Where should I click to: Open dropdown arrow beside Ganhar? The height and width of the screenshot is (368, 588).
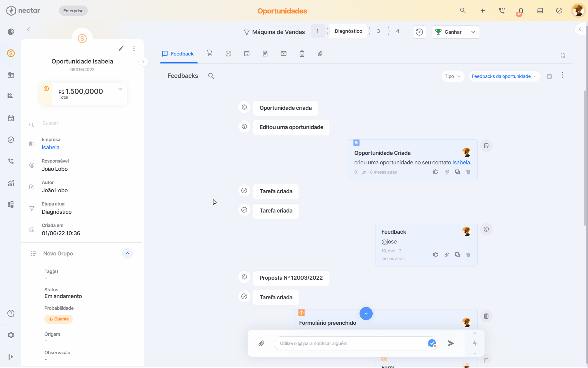pos(473,32)
